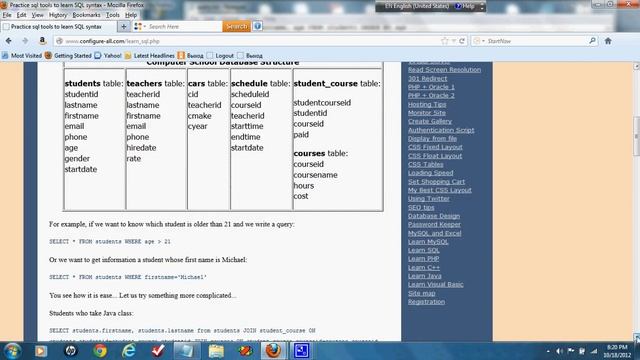The width and height of the screenshot is (640, 360).
Task: Open the Amazon toolbar icon
Action: (x=42, y=41)
